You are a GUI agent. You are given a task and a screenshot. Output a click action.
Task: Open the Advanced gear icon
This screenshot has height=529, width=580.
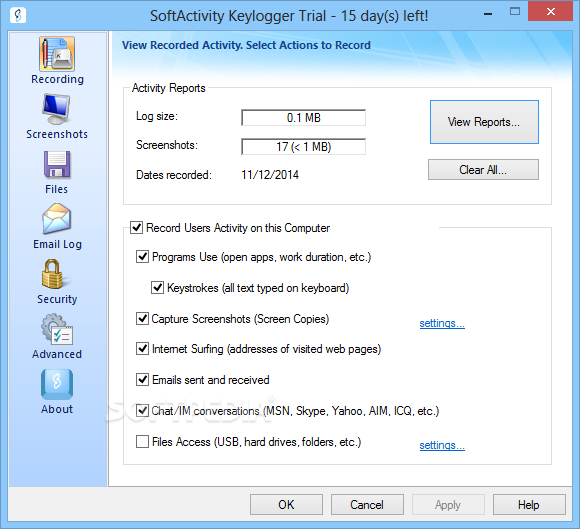pyautogui.click(x=57, y=329)
